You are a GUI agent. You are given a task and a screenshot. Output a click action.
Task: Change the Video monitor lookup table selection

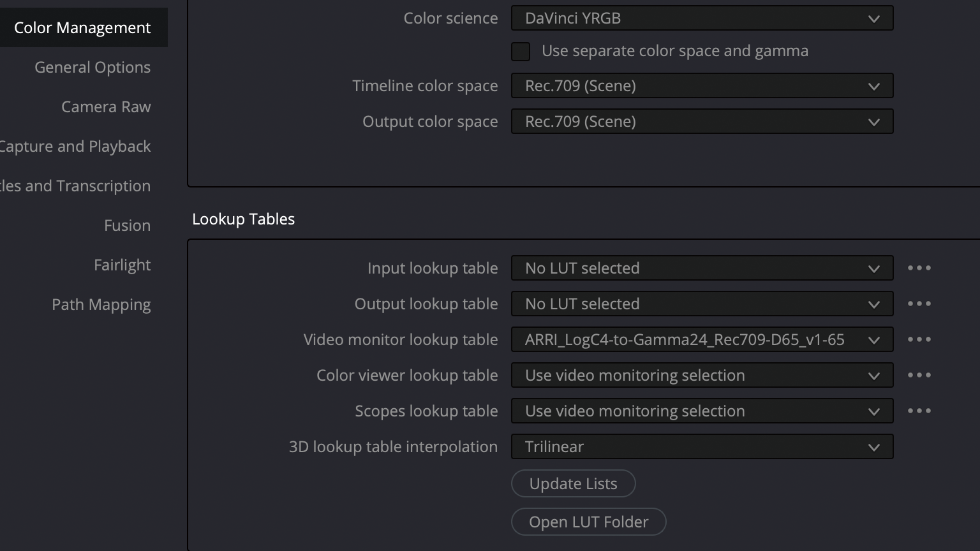click(702, 340)
